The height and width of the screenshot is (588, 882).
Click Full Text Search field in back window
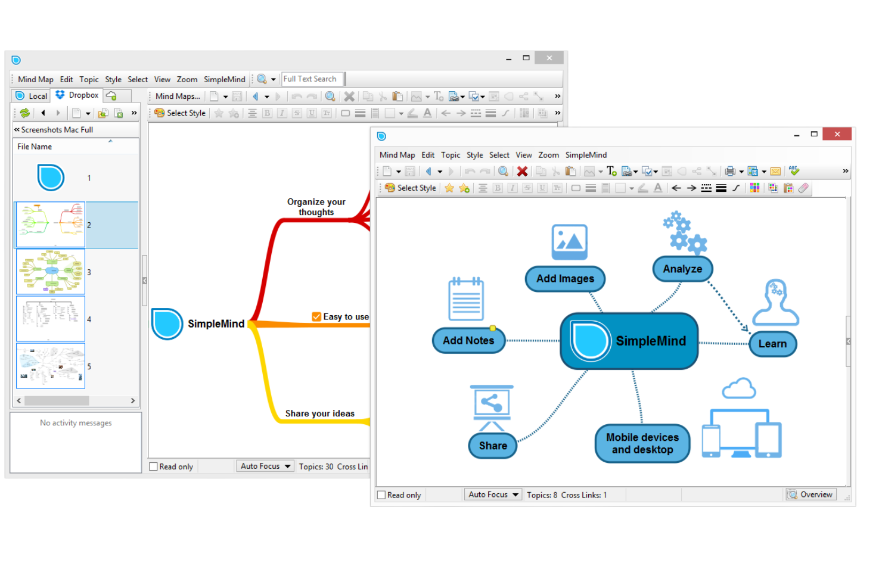(x=312, y=79)
